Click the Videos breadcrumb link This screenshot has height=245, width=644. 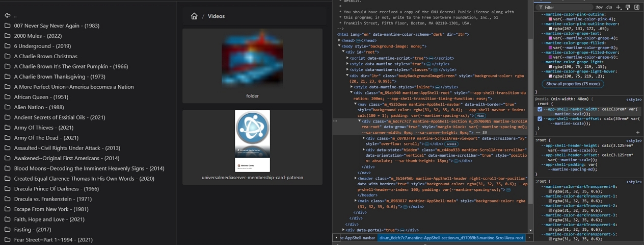coord(216,16)
